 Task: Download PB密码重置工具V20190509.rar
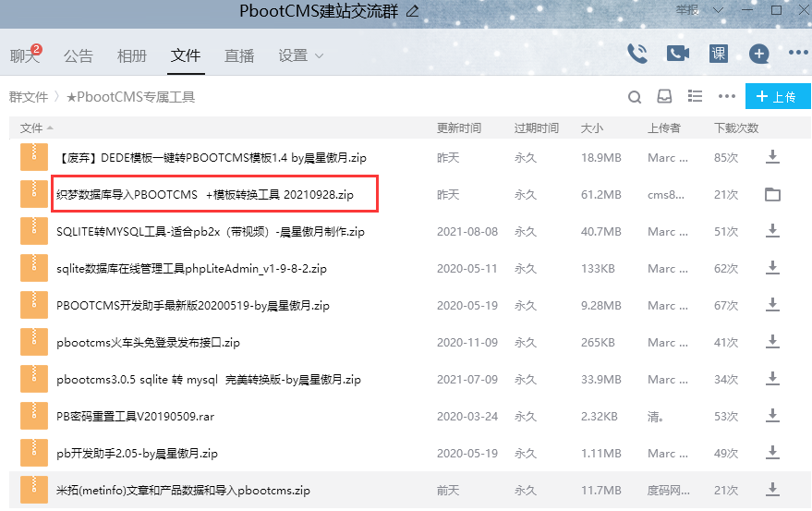(x=772, y=416)
